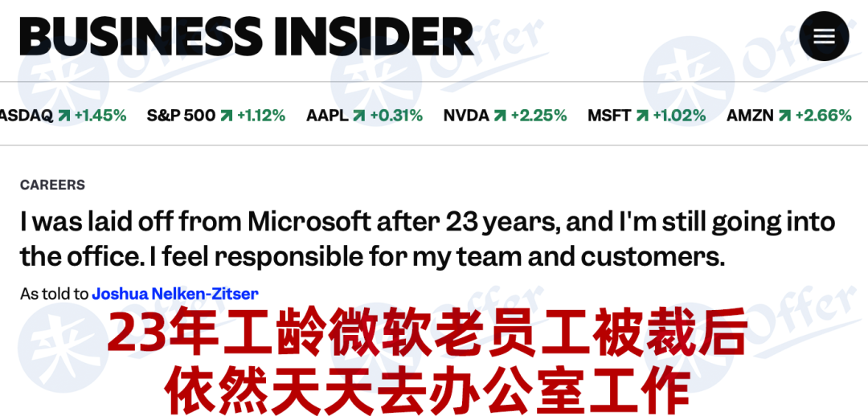Click the S&P 500 up arrow icon
This screenshot has width=868, height=416.
click(x=227, y=116)
